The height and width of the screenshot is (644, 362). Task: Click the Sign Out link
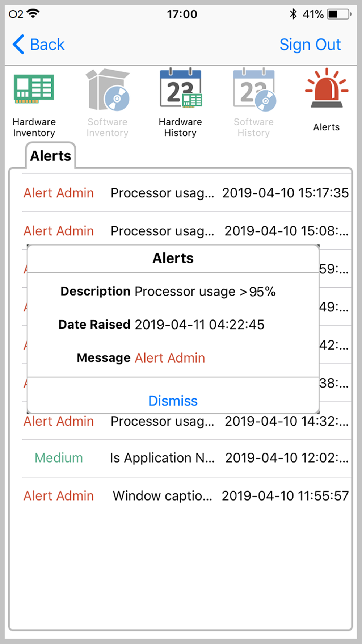click(310, 45)
